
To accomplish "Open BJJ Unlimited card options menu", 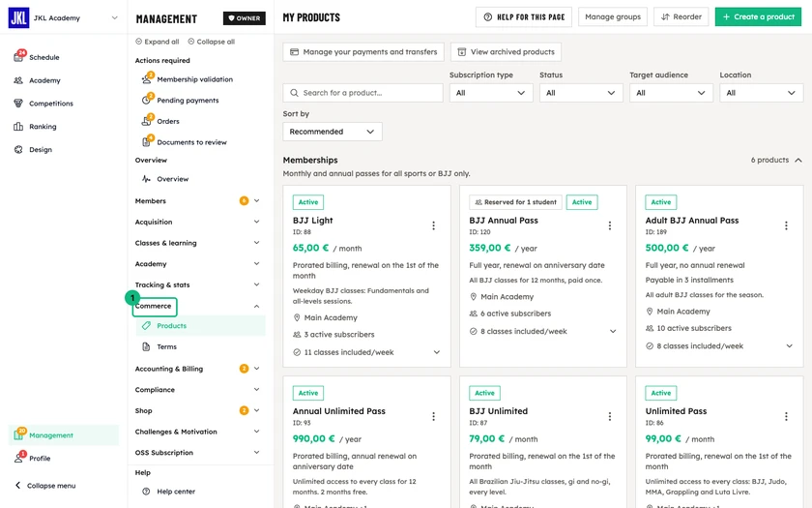I will tap(610, 416).
